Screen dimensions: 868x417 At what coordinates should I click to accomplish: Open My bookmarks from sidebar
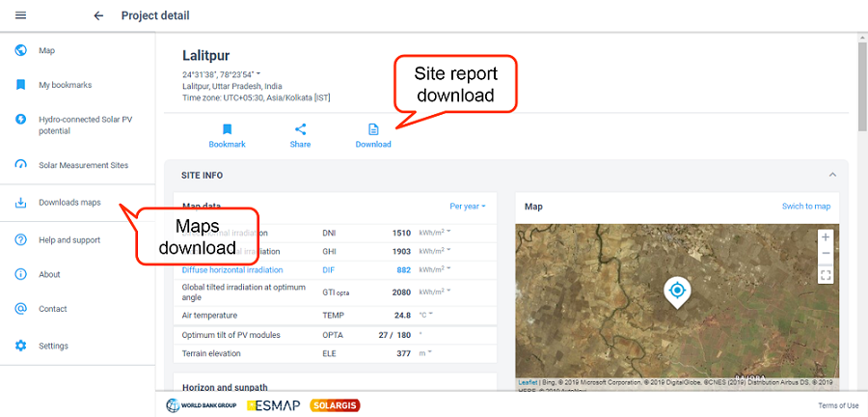pyautogui.click(x=65, y=85)
